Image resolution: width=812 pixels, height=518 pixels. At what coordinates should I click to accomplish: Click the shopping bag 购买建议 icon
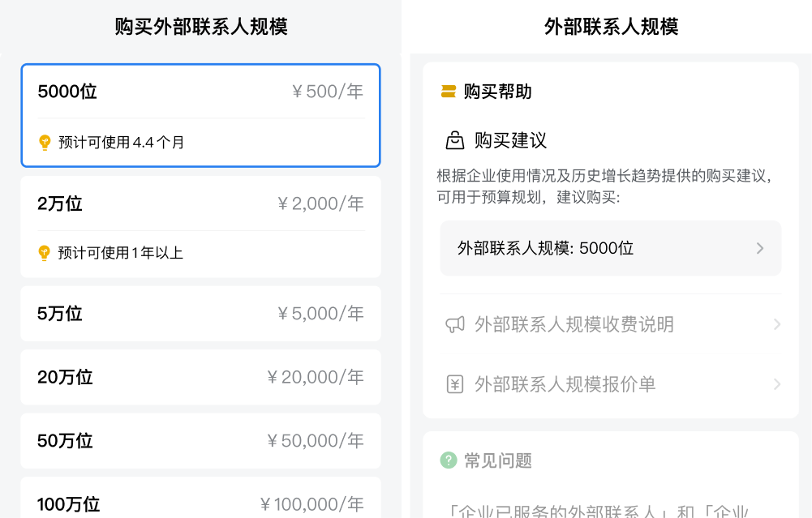coord(455,141)
